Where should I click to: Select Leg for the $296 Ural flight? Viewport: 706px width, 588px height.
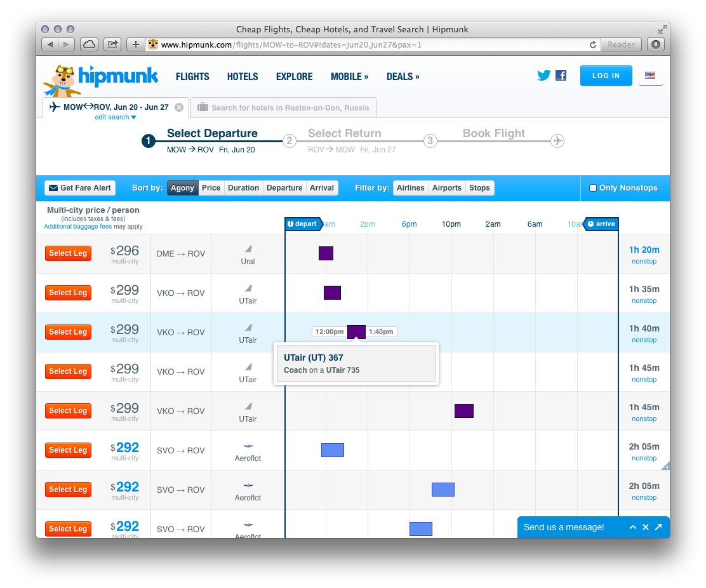click(x=68, y=253)
